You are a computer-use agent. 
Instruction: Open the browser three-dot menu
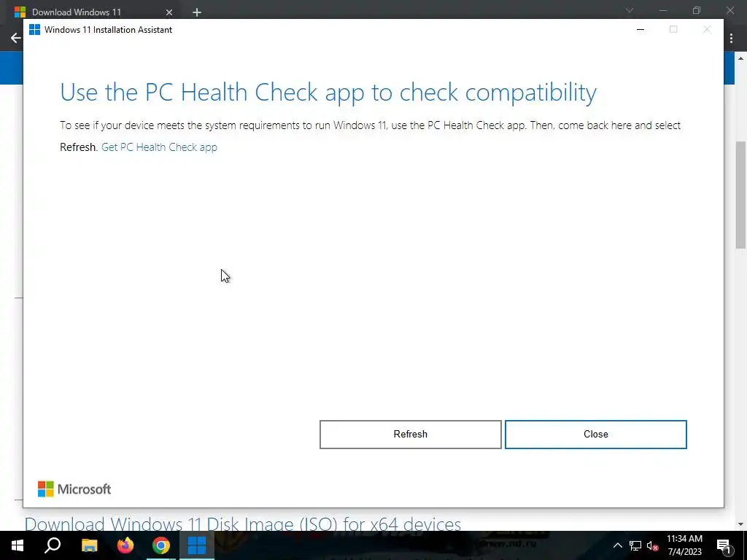pyautogui.click(x=731, y=38)
